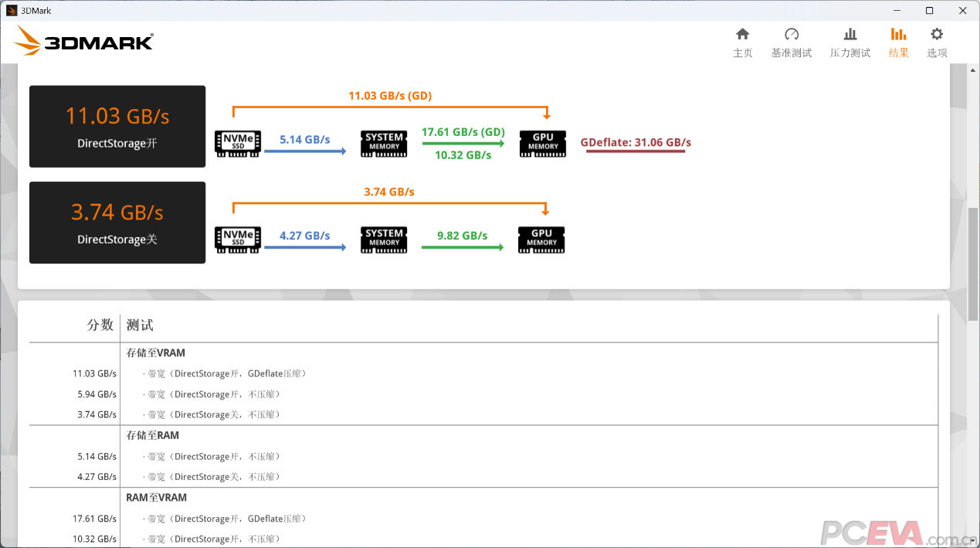This screenshot has width=980, height=548.
Task: Open 选项 settings gear icon
Action: click(x=936, y=35)
